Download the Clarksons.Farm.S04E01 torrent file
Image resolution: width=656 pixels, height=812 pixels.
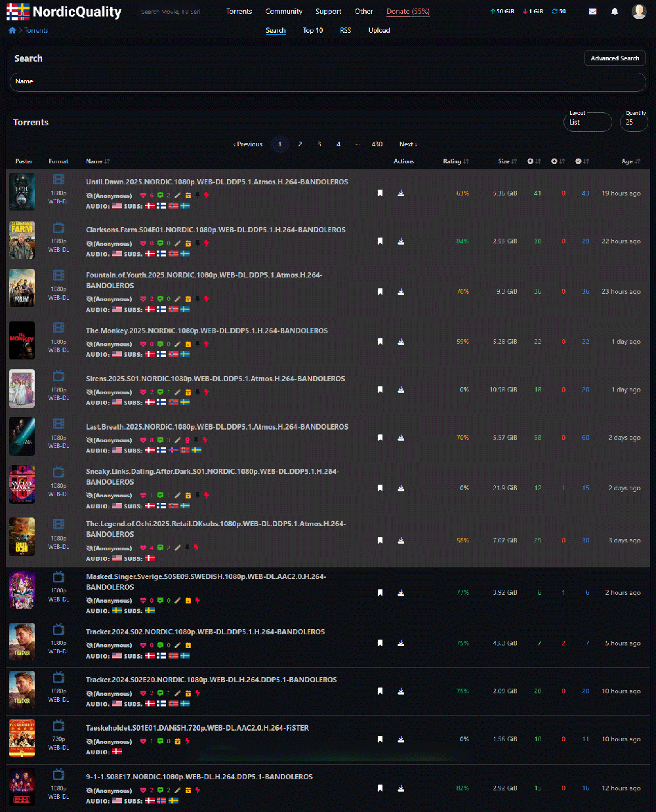click(x=401, y=241)
